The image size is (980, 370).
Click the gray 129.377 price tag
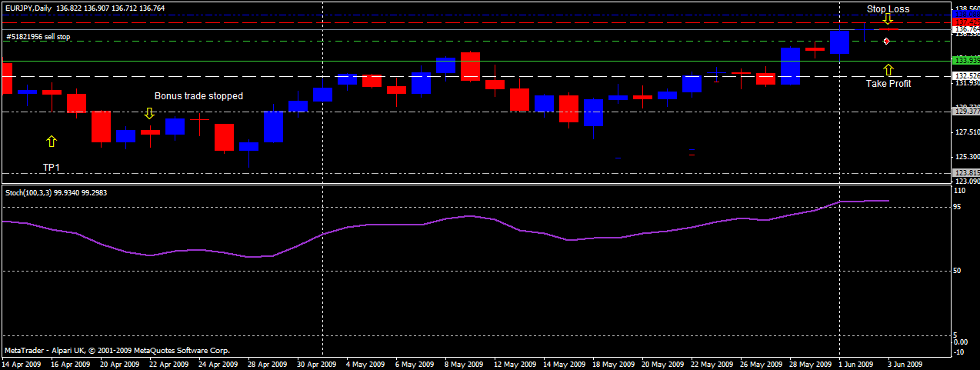point(965,112)
